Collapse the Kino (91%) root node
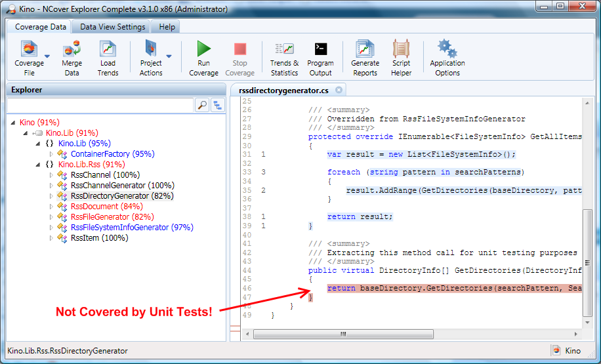The width and height of the screenshot is (601, 364). tap(13, 123)
